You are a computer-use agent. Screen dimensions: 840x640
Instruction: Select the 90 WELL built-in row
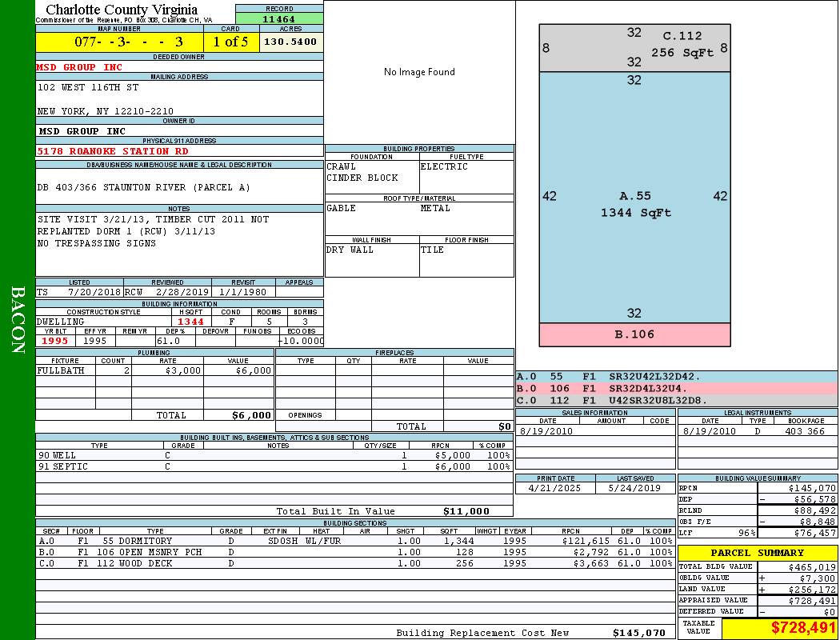(274, 456)
